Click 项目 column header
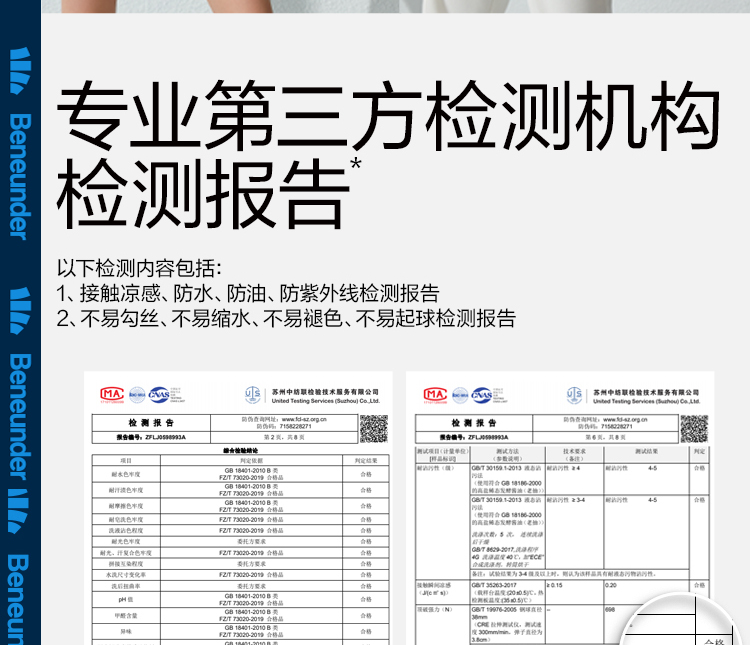Image resolution: width=750 pixels, height=645 pixels. [x=126, y=460]
